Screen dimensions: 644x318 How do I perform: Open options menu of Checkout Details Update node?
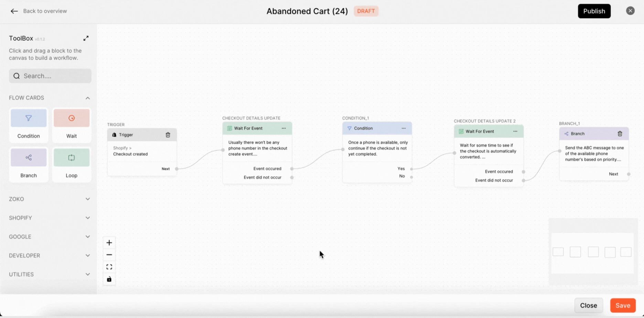[x=283, y=128]
